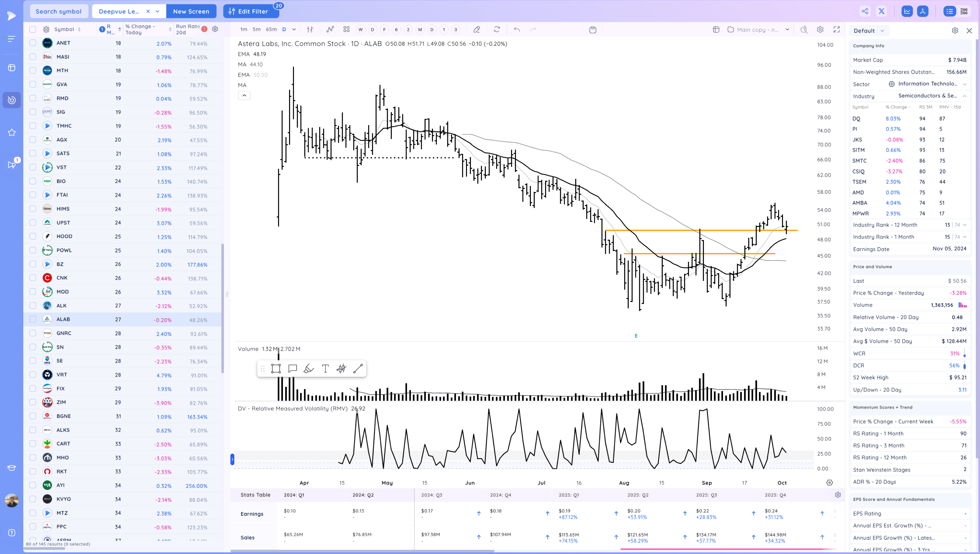
Task: Open the X (Twitter) share button
Action: point(882,11)
